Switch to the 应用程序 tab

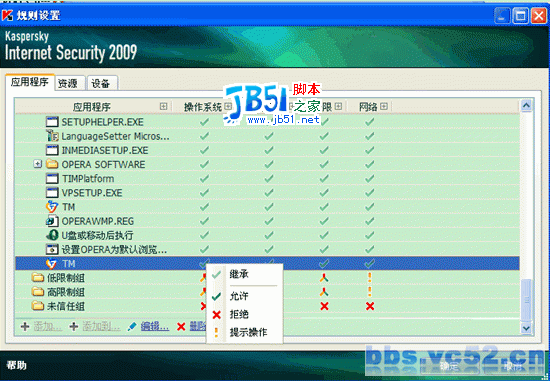(30, 82)
